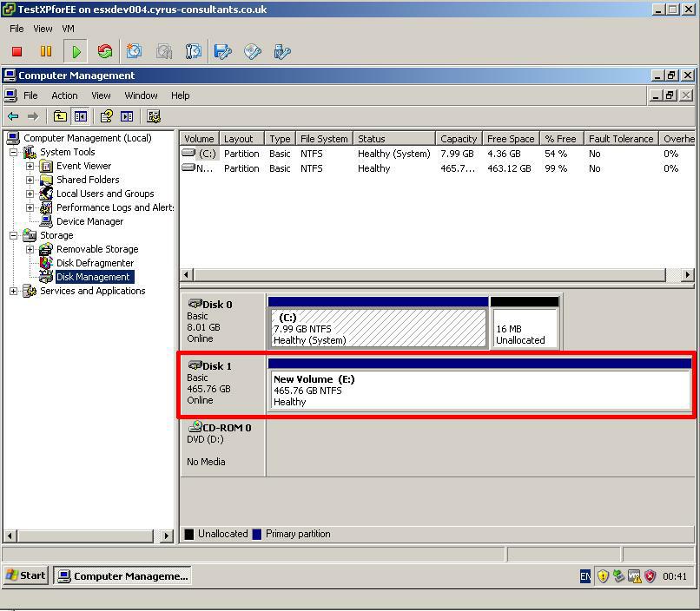Select Local Users and Groups node
The width and height of the screenshot is (700, 611).
point(105,194)
